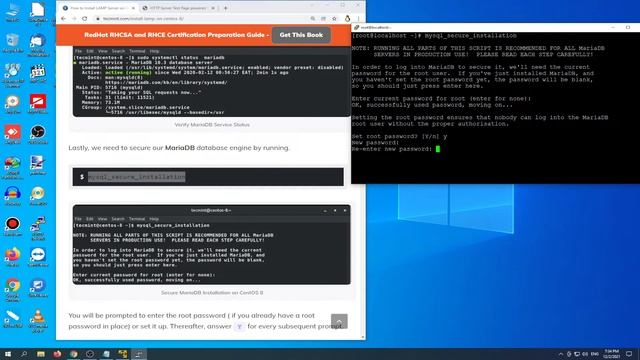Click inside the PuTTY terminal at the password prompt
Viewport: 640px width, 360px height.
(438, 149)
